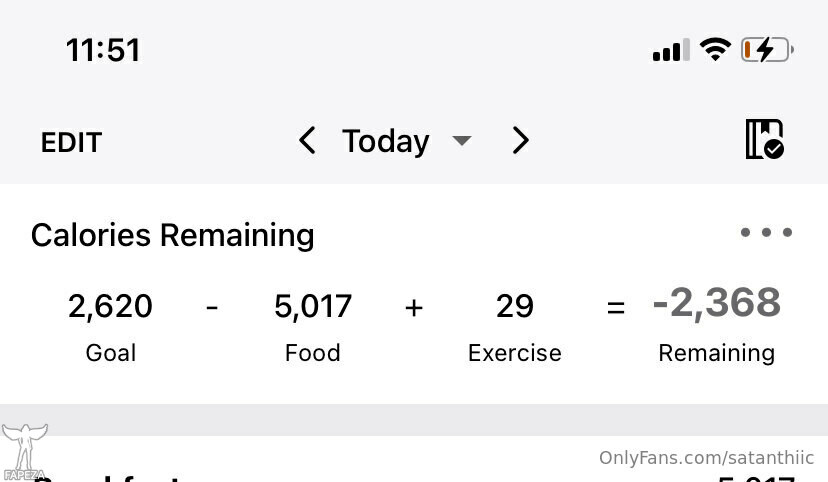Tap the EDIT button
Viewport: 828px width, 482px height.
coord(71,143)
